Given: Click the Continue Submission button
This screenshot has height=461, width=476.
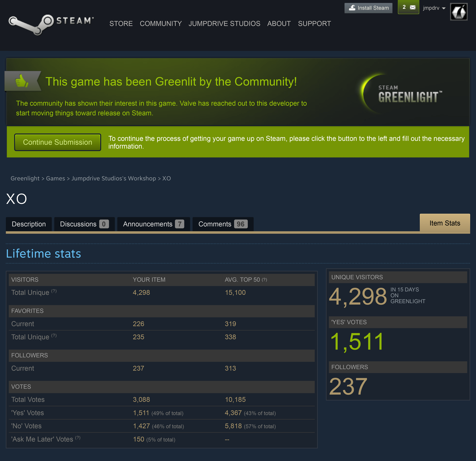Looking at the screenshot, I should click(x=58, y=142).
